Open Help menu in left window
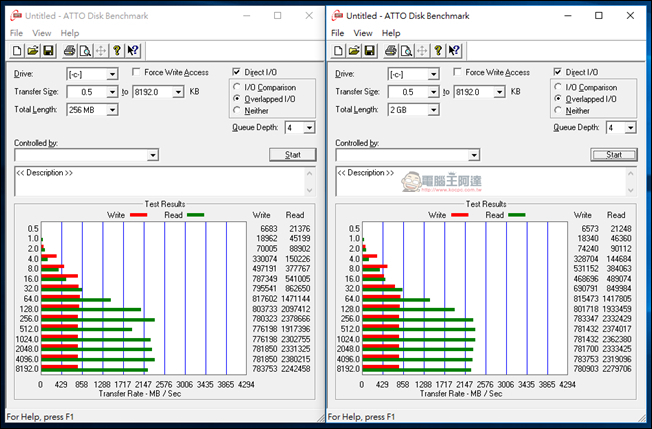Viewport: 652px width, 429px height. [x=70, y=33]
